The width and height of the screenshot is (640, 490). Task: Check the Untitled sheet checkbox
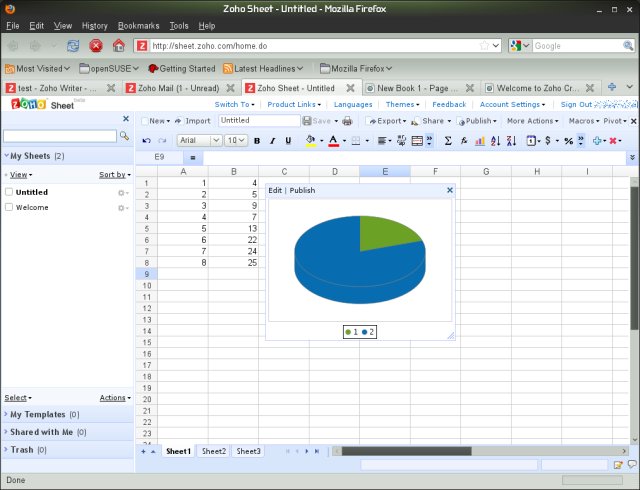9,192
